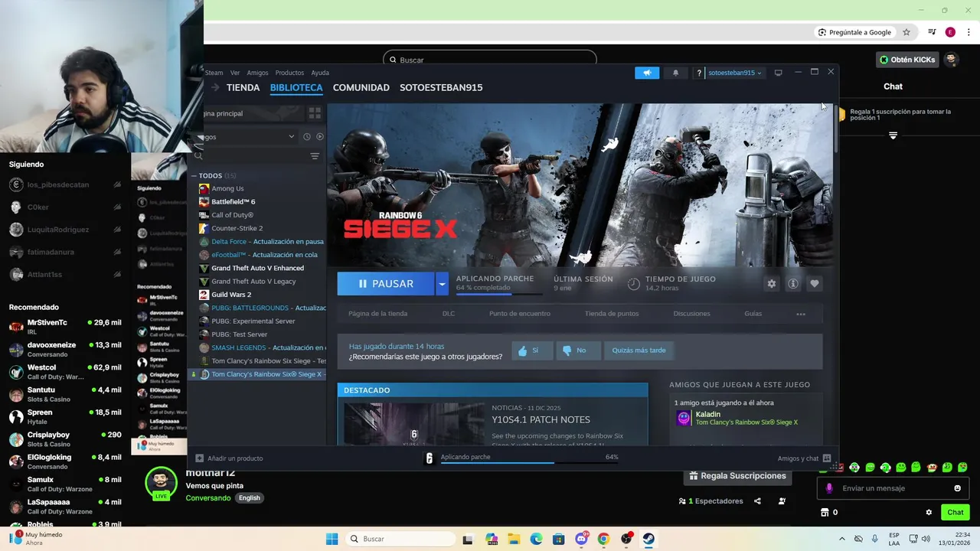Viewport: 980px width, 551px height.
Task: Open Página de la tienda link
Action: click(377, 314)
